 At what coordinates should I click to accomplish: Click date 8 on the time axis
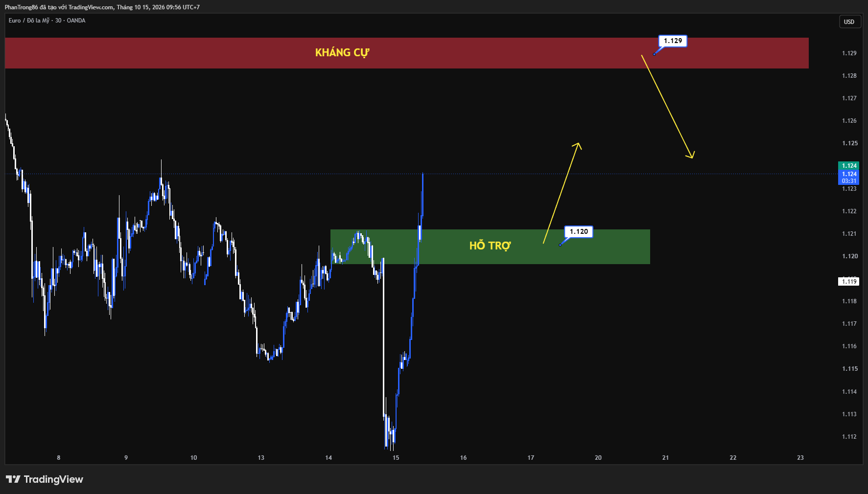pos(59,458)
